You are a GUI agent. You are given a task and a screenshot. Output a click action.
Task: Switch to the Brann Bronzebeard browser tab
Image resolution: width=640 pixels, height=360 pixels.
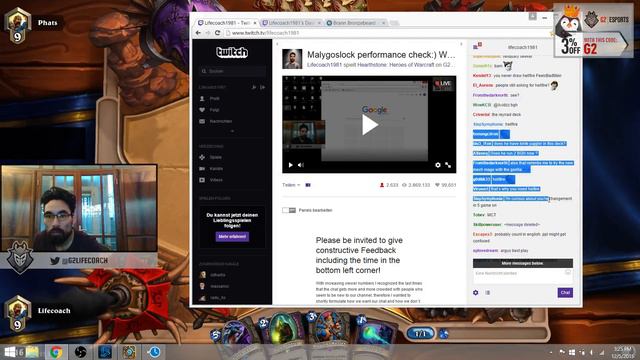pyautogui.click(x=356, y=23)
